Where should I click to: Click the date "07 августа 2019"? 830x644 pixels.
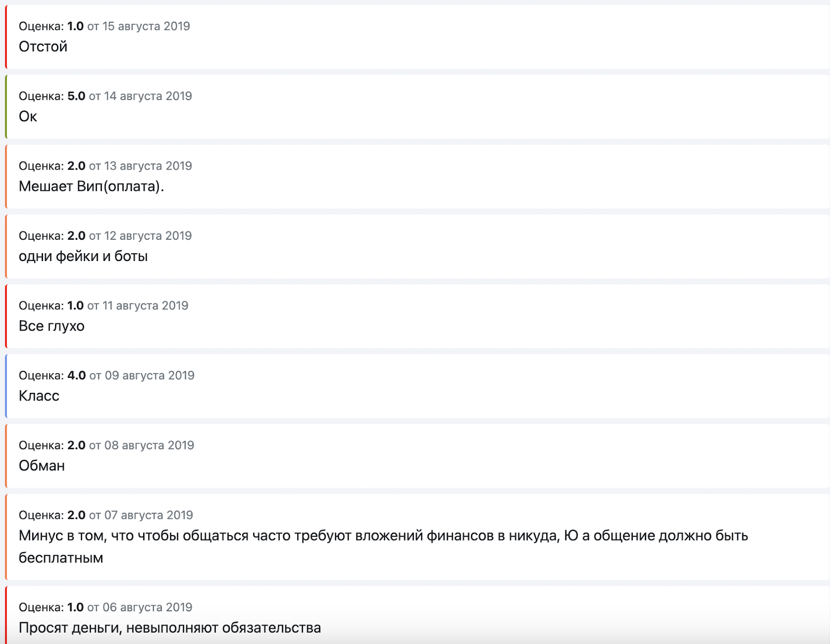point(149,515)
